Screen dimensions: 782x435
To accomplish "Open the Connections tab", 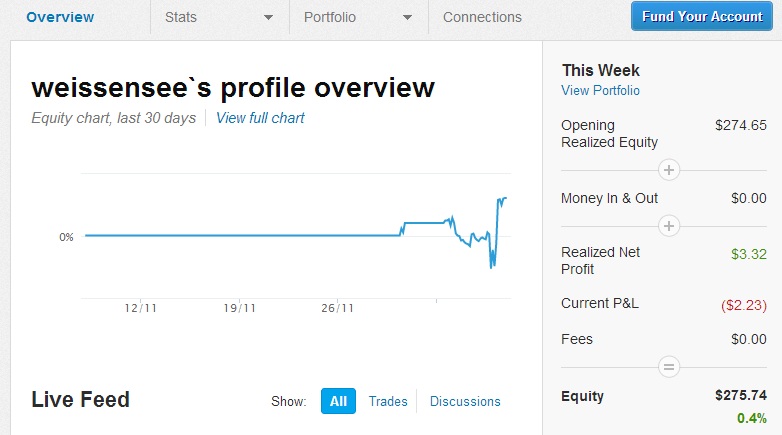I will [x=482, y=17].
